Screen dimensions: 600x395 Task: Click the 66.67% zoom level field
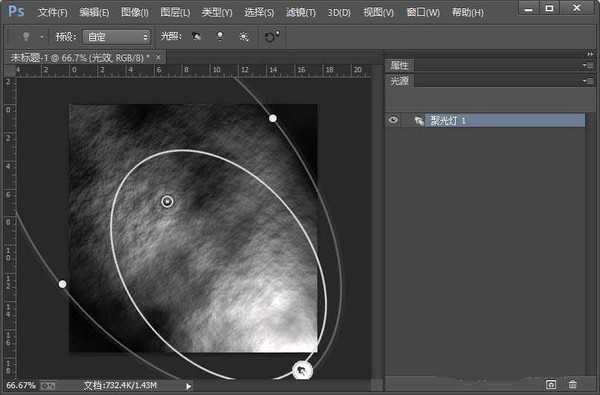[x=21, y=385]
